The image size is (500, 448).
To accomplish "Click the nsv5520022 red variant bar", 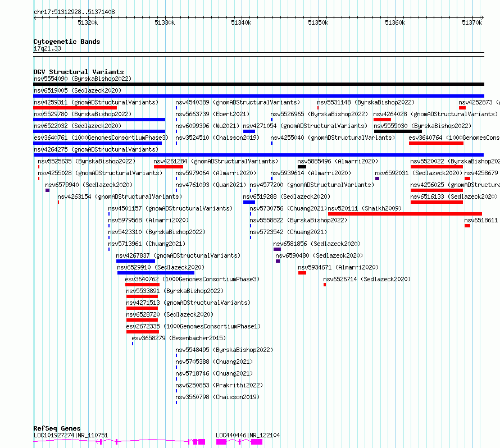I will click(x=437, y=167).
